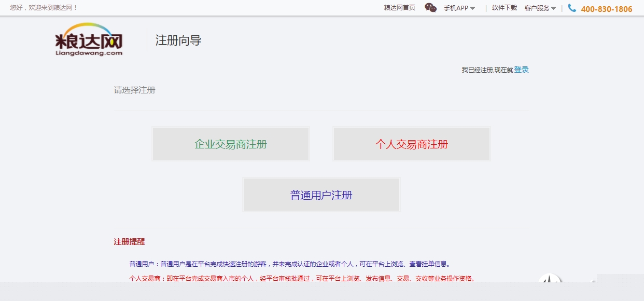This screenshot has height=301, width=644.
Task: Click the 粮达网 Liangdawang.com logo
Action: click(89, 39)
